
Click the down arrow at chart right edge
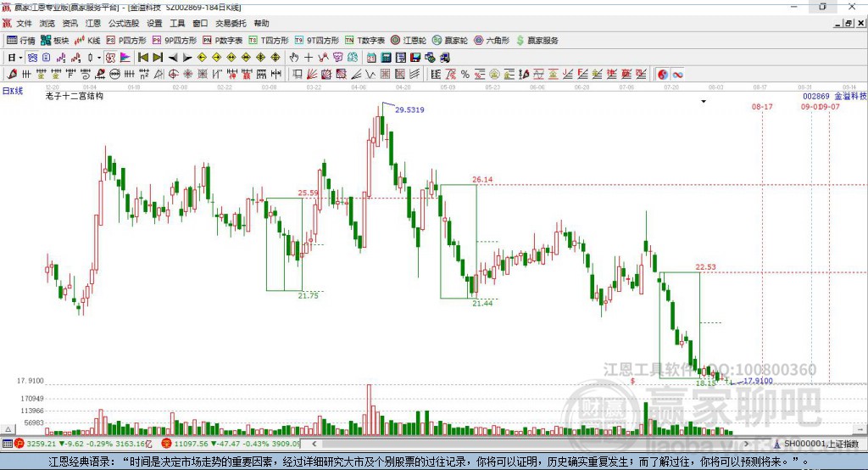(860, 429)
